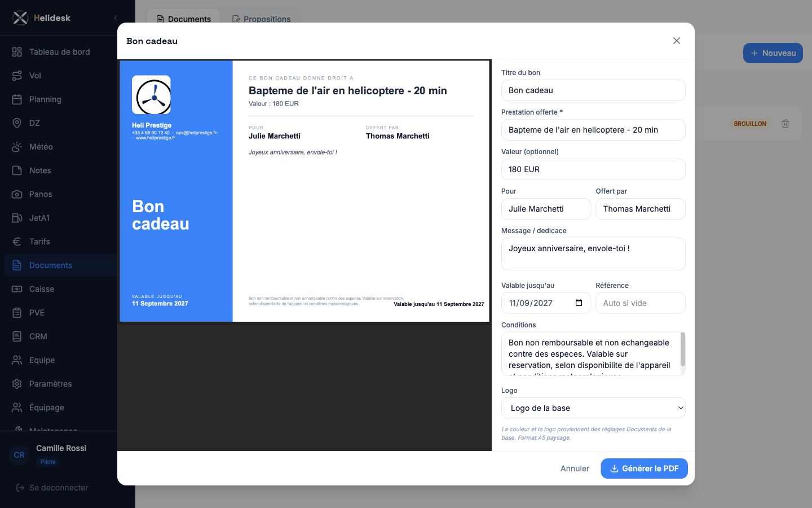
Task: Click the Valeur (optionnel) input
Action: [593, 169]
